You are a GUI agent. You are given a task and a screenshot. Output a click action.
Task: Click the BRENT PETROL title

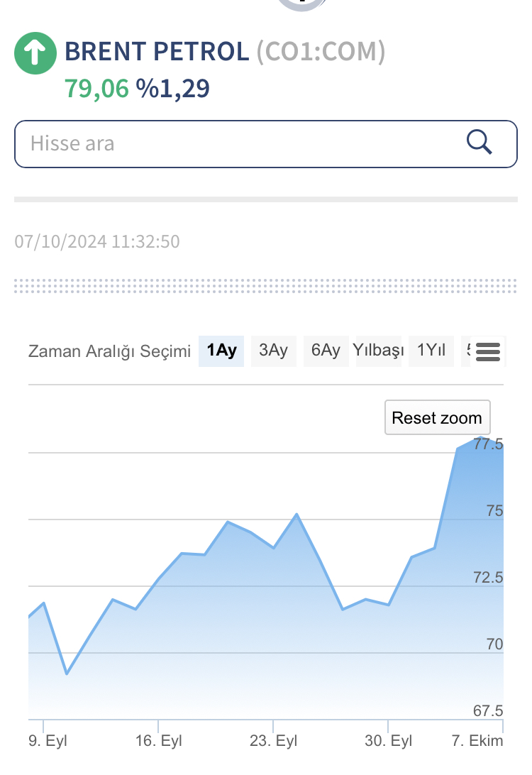click(157, 52)
